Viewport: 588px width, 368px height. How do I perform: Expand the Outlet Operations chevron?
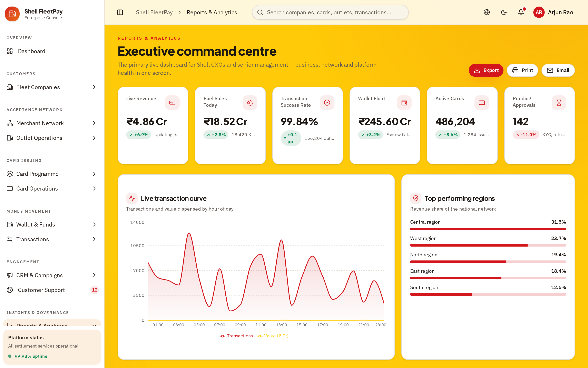[x=94, y=138]
